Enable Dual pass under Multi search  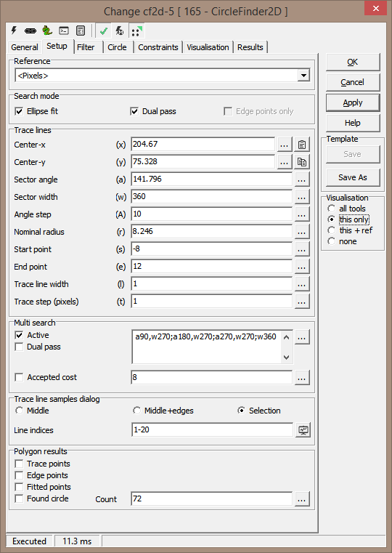pos(19,347)
